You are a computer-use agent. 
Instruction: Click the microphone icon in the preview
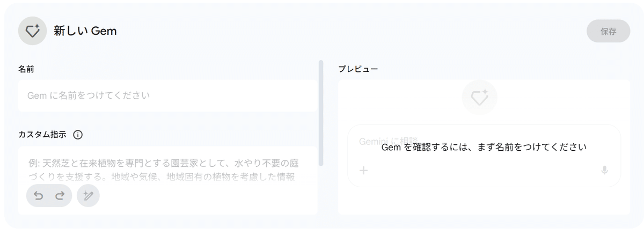604,171
